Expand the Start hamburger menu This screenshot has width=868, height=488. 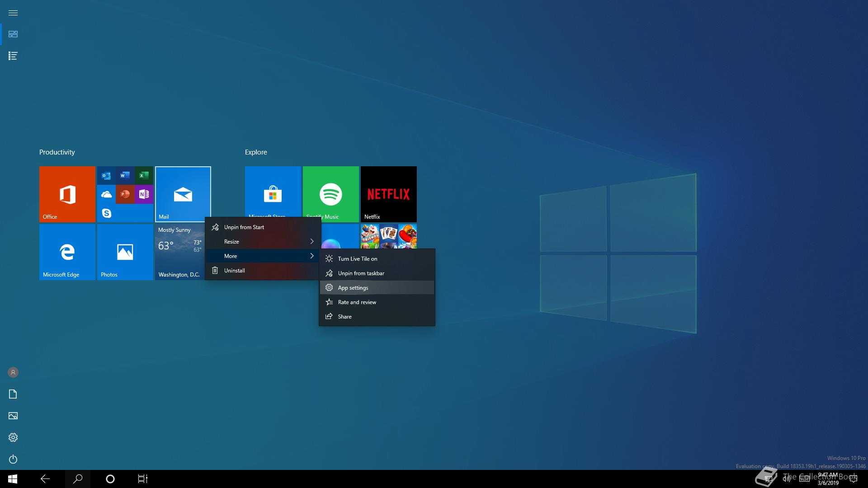coord(13,13)
